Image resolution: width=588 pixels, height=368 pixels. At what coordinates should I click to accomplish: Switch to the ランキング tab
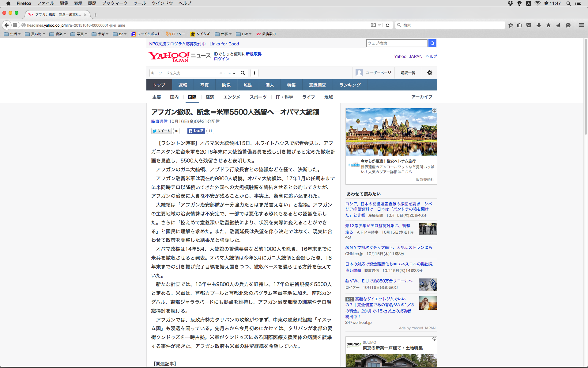point(350,85)
